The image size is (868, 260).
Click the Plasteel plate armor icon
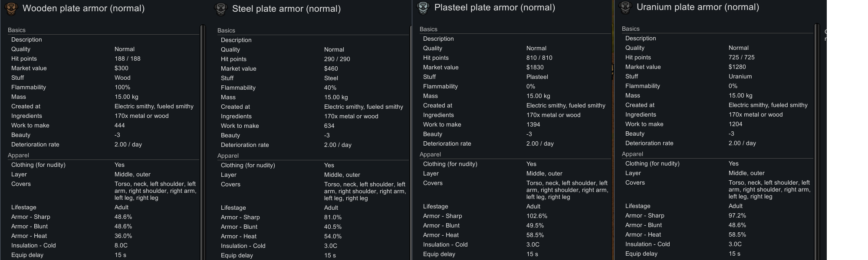point(423,7)
